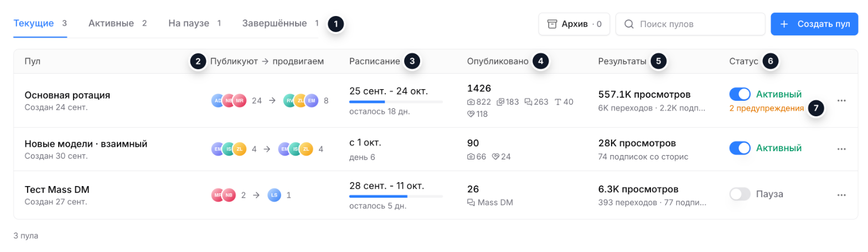
Task: Open the Архив button
Action: point(574,24)
